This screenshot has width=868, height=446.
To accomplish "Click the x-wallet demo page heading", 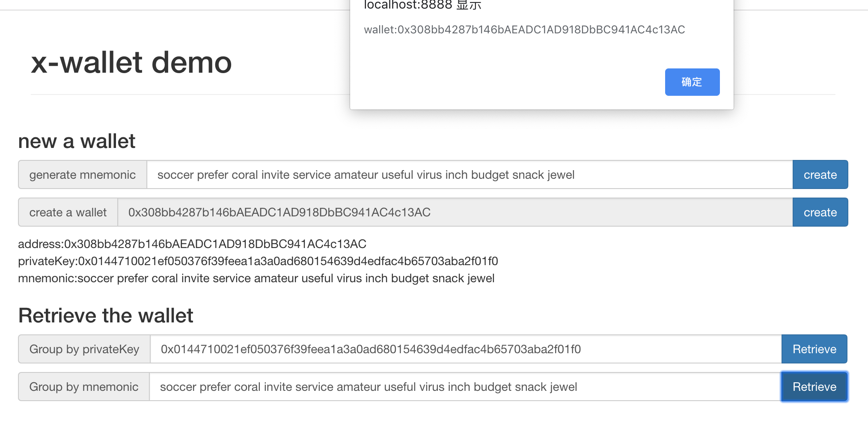I will tap(131, 63).
